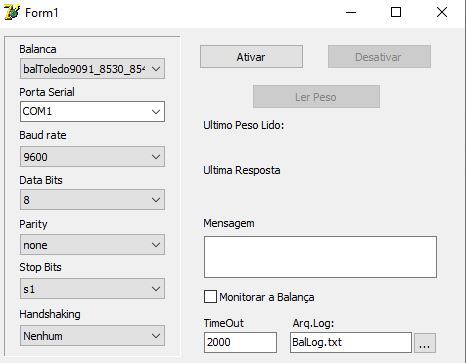Screen dimensions: 466x363
Task: Click the Handshaking label
Action: point(50,314)
